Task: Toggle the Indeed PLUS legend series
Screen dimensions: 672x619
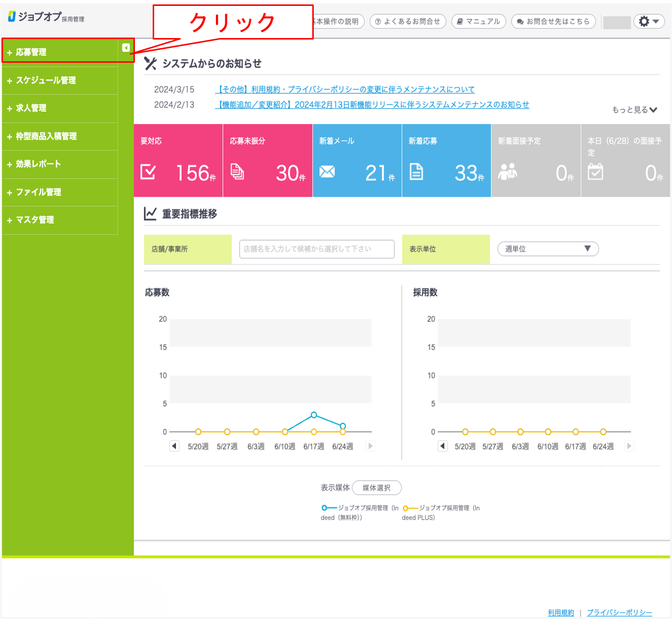Action: pyautogui.click(x=407, y=507)
